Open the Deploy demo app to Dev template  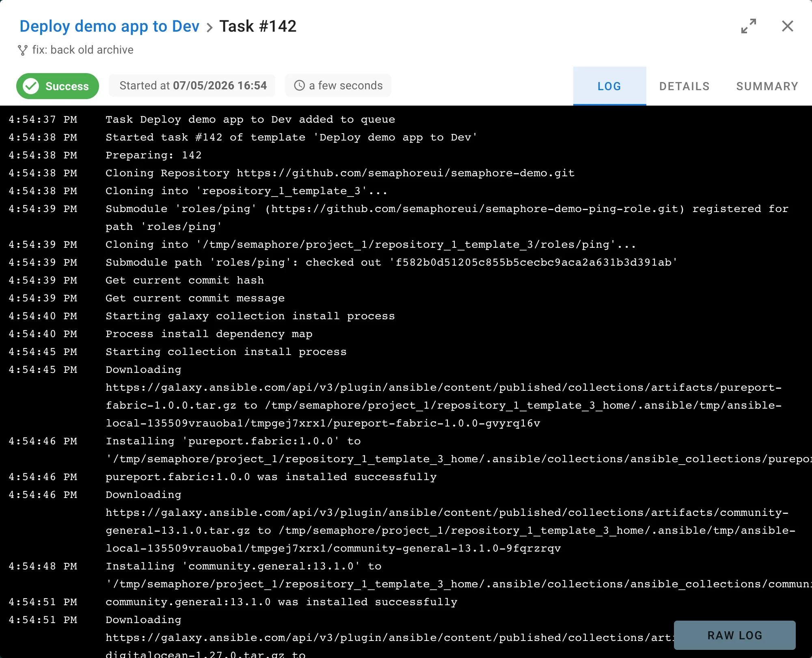pos(109,26)
